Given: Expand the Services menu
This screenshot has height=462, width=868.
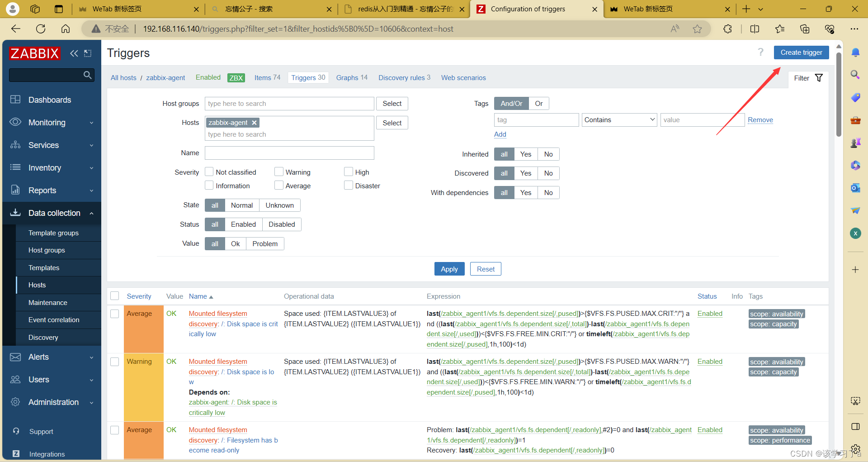Looking at the screenshot, I should 52,145.
